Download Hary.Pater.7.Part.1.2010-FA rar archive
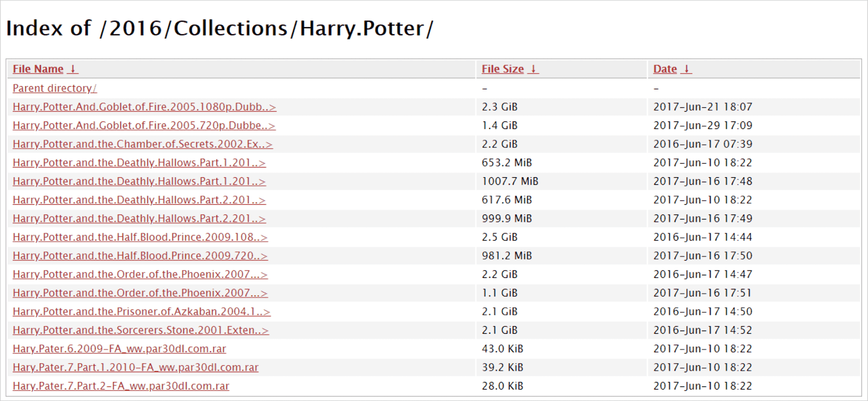The height and width of the screenshot is (401, 868). [x=136, y=367]
